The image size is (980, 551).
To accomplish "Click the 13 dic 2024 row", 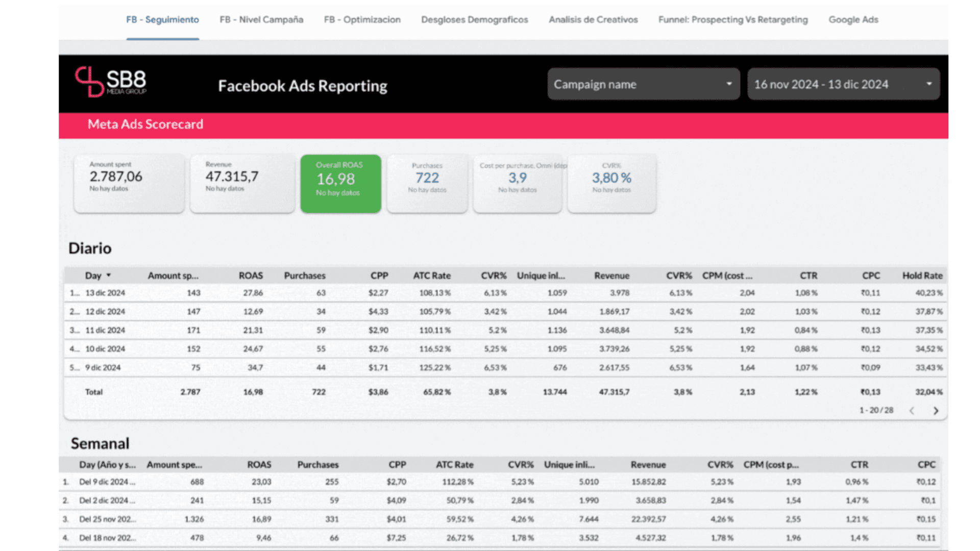I will pos(105,293).
